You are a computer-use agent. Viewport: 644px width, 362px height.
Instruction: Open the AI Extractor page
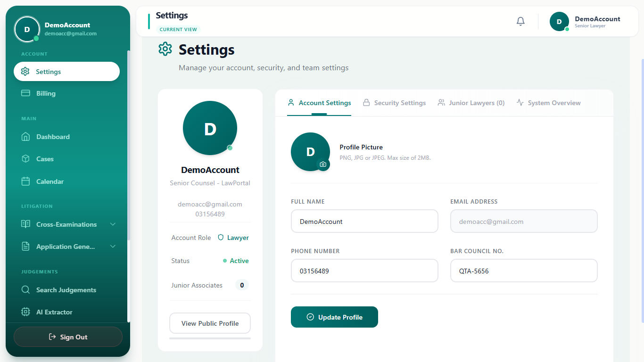click(66, 312)
